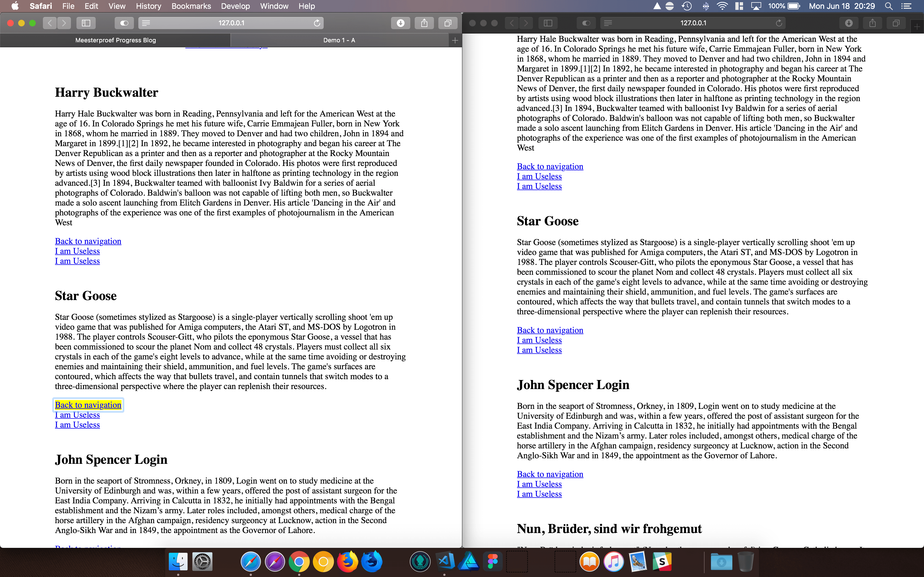Click the Share toolbar icon

(424, 23)
